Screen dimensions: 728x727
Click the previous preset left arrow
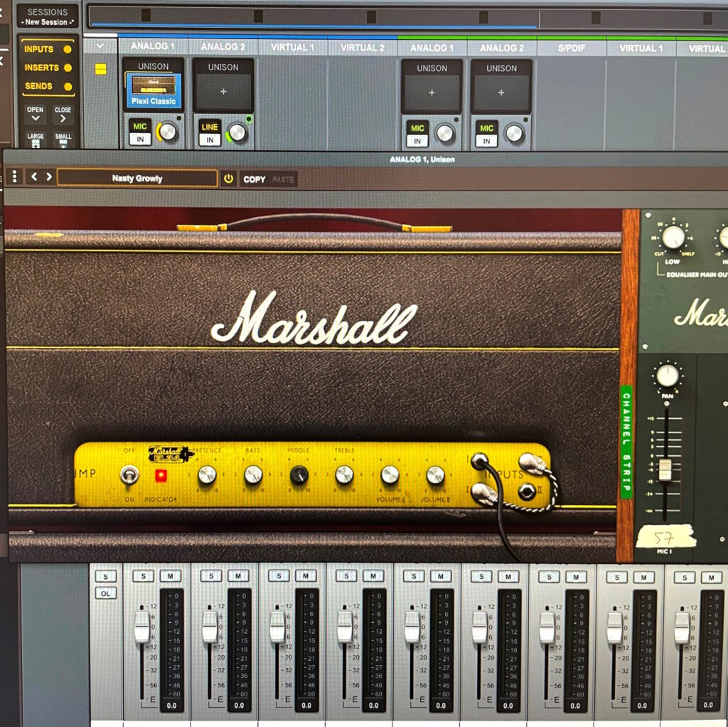34,177
